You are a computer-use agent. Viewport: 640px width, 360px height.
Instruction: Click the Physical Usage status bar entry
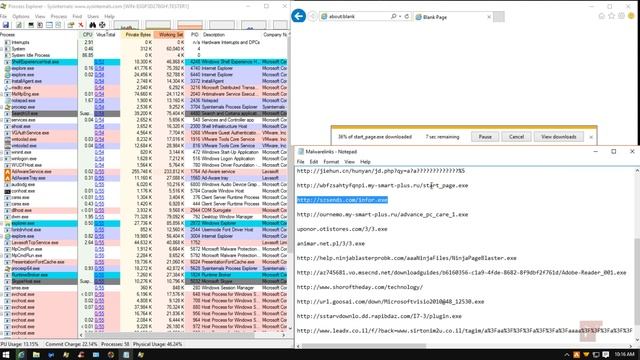point(157,344)
